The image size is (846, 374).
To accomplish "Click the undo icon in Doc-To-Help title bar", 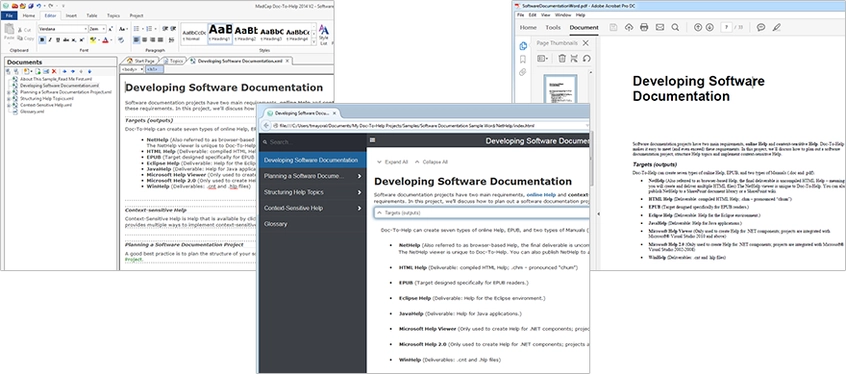I will click(x=38, y=5).
